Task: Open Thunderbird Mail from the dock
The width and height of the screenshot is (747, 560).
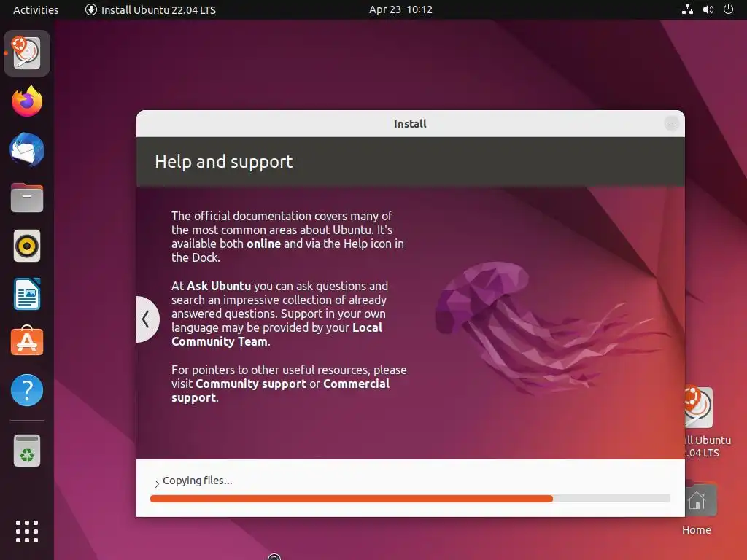Action: pos(27,150)
